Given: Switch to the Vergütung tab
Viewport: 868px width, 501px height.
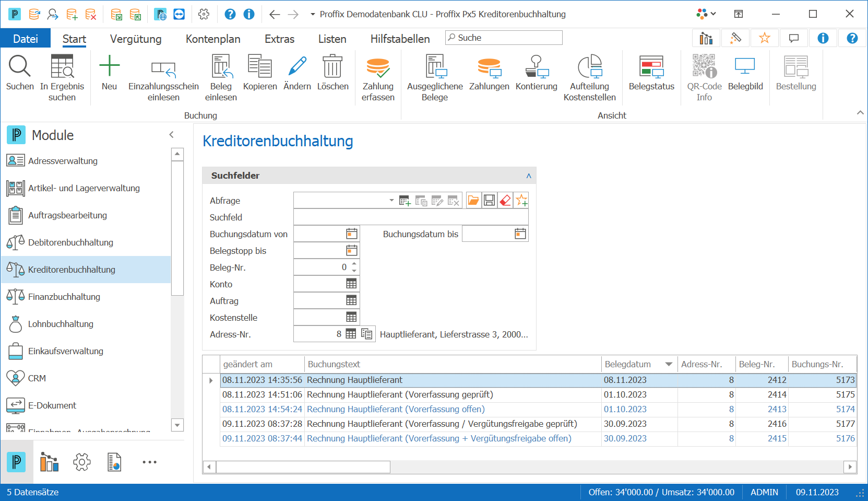Looking at the screenshot, I should tap(136, 39).
